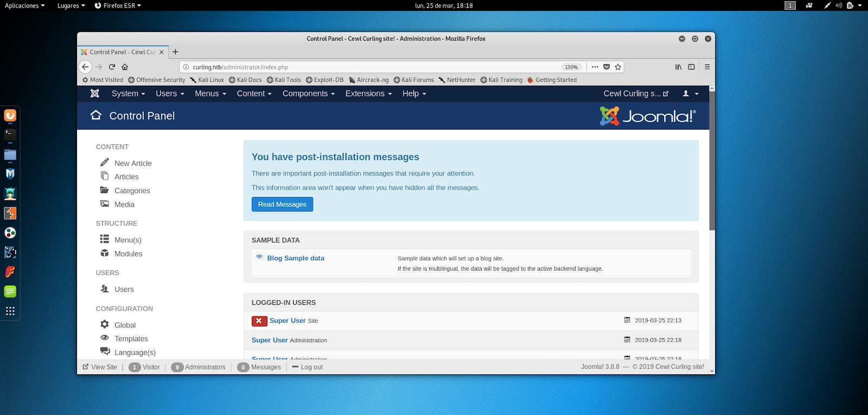
Task: Click the Language(s) speech bubble icon
Action: pos(105,352)
